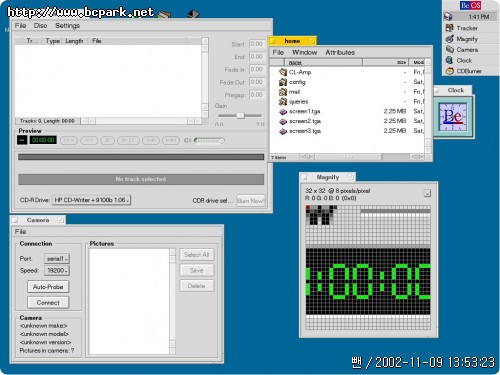Click the Camera window title tab
The image size is (500, 375).
pos(38,220)
